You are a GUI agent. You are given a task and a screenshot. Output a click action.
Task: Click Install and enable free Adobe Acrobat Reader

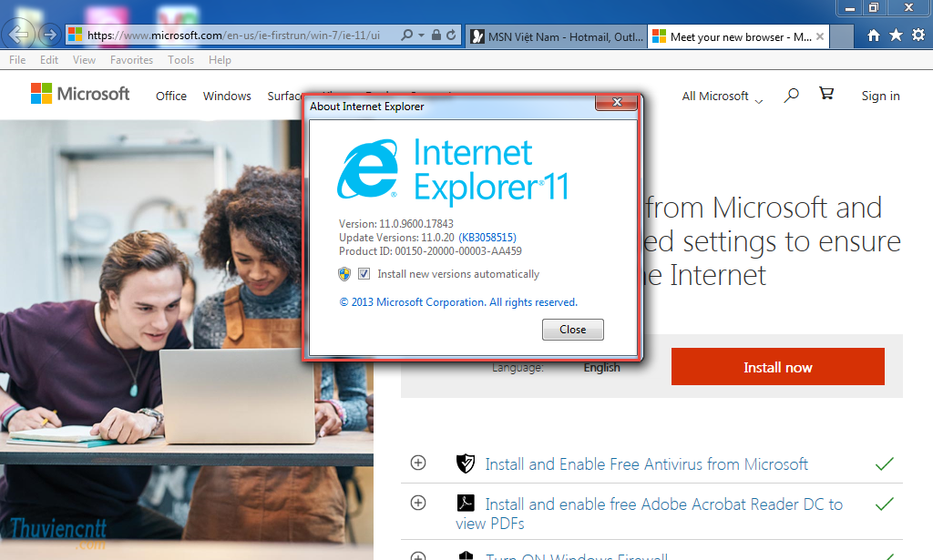[649, 514]
